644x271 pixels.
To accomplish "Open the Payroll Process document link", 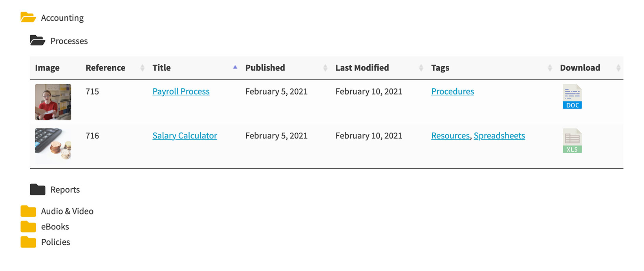I will (x=181, y=91).
